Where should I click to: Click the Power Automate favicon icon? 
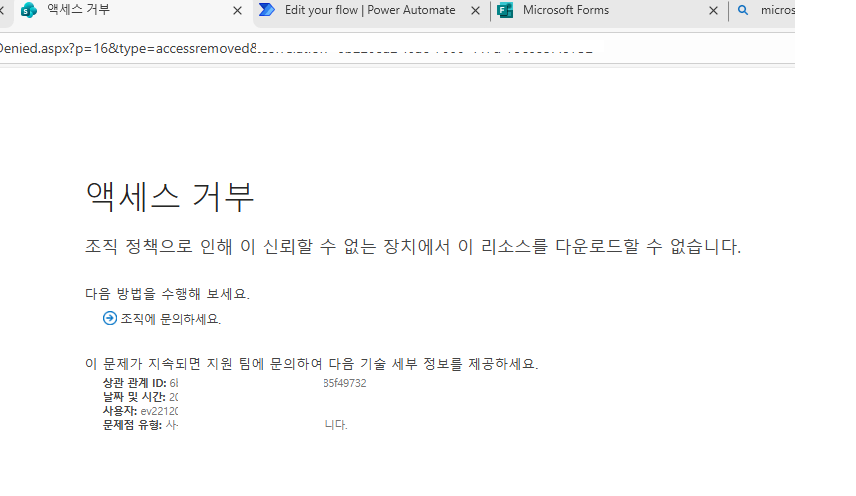pyautogui.click(x=266, y=10)
